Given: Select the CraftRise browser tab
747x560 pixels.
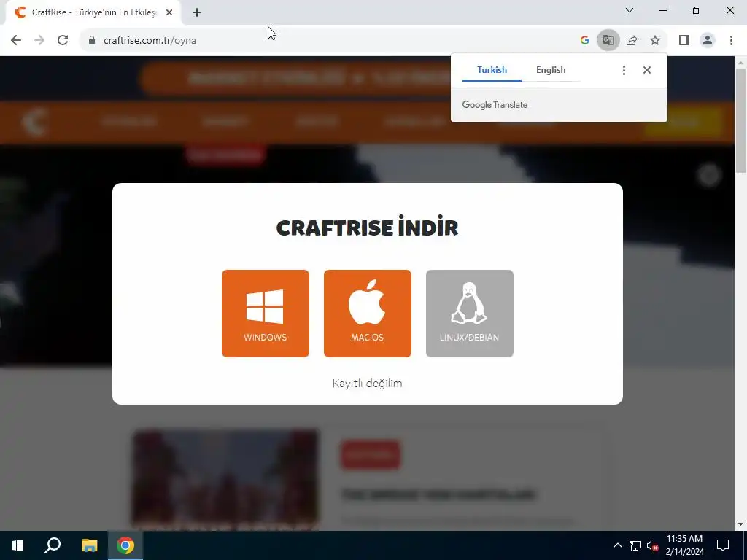Looking at the screenshot, I should (x=93, y=13).
